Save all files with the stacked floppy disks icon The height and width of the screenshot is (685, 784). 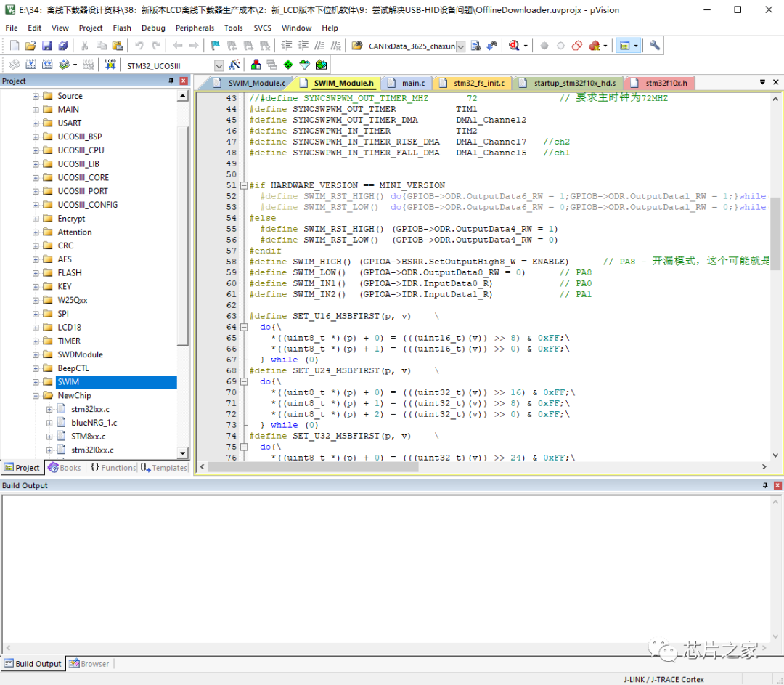pyautogui.click(x=63, y=46)
